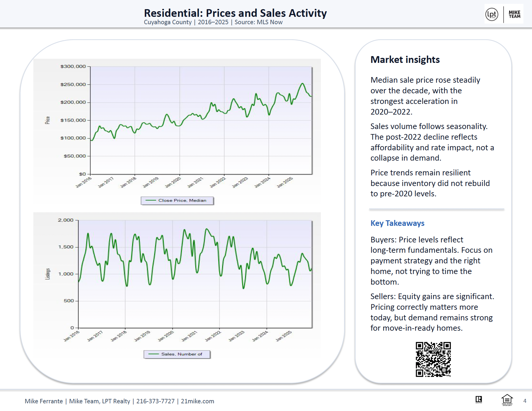Click the 2,000 label on sales chart axis
Viewport: 532px width, 411px height.
(65, 220)
